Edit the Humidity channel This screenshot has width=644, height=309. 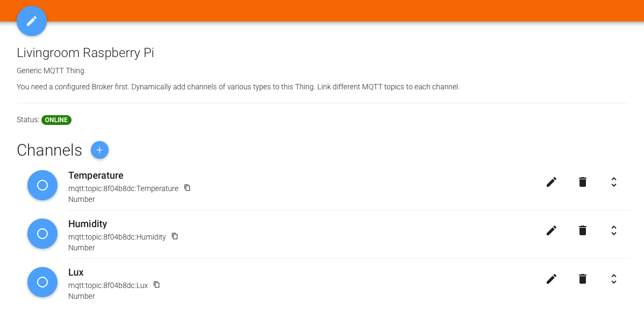(x=551, y=230)
